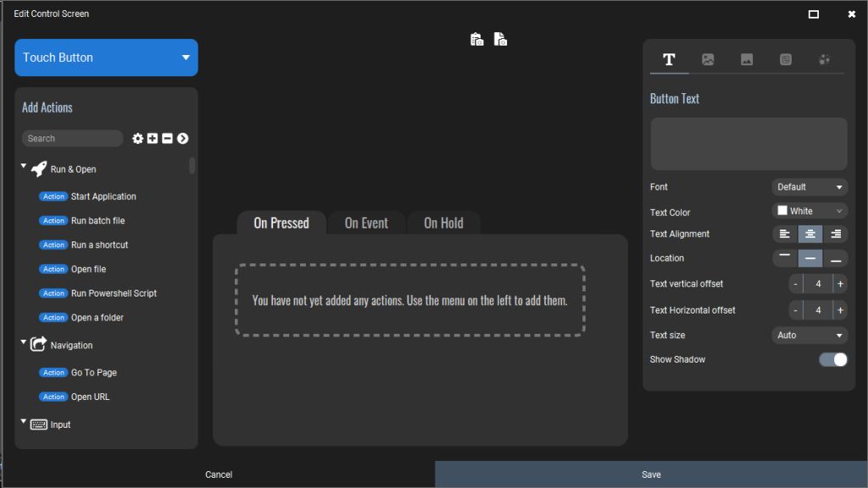Click the button state settings icon
The image size is (868, 488).
pyautogui.click(x=785, y=59)
